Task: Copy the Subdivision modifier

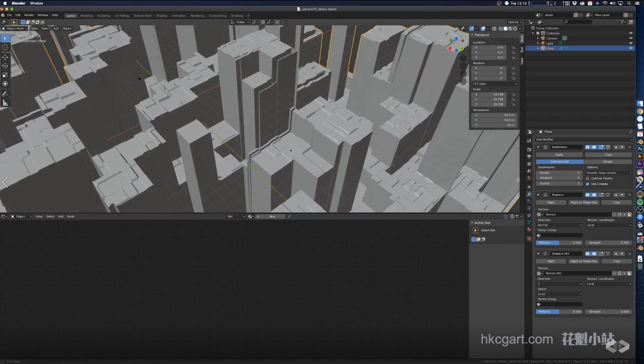Action: click(x=608, y=154)
